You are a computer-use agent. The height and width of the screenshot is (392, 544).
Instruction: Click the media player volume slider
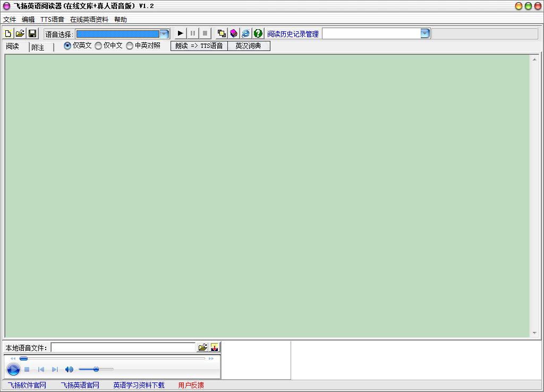coord(96,369)
